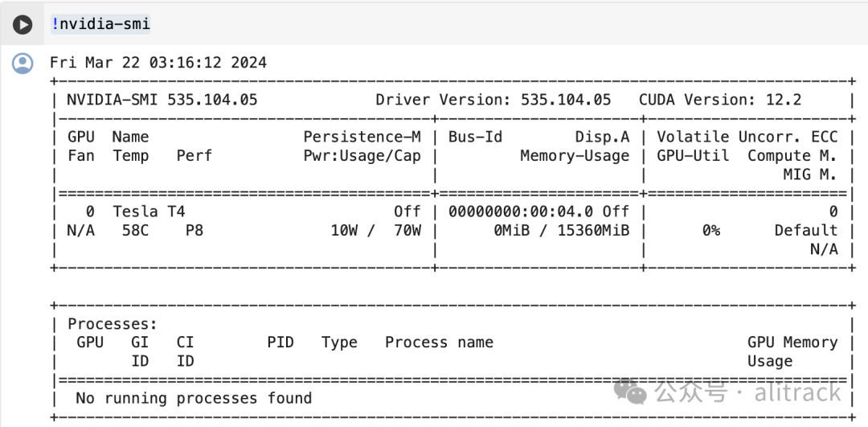Click the 0MiB / 15360MiB memory usage

[x=561, y=230]
